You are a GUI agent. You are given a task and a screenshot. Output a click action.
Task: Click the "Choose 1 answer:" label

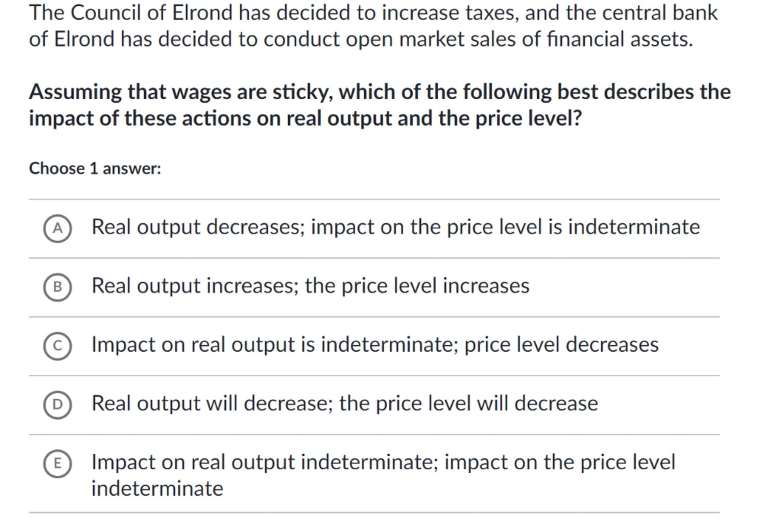pos(95,168)
